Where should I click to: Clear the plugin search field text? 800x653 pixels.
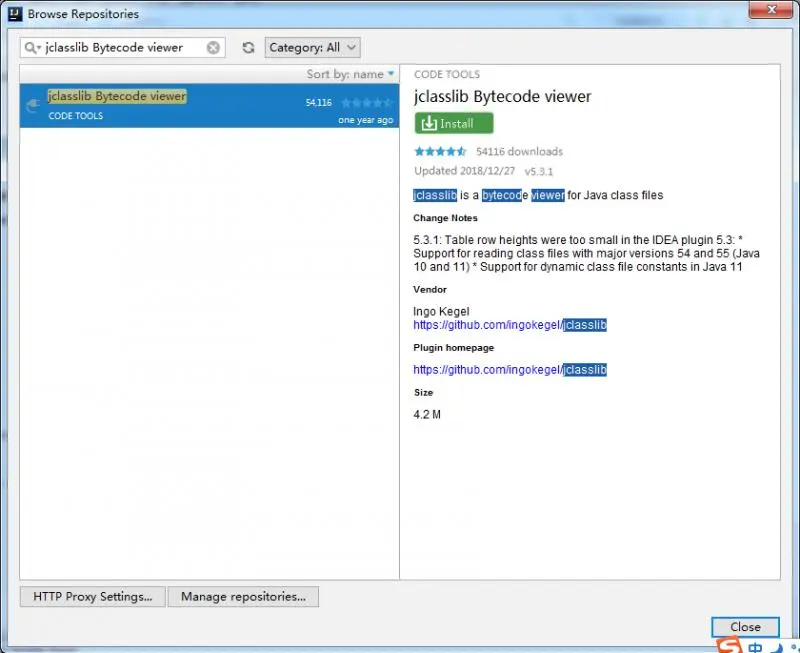coord(213,47)
